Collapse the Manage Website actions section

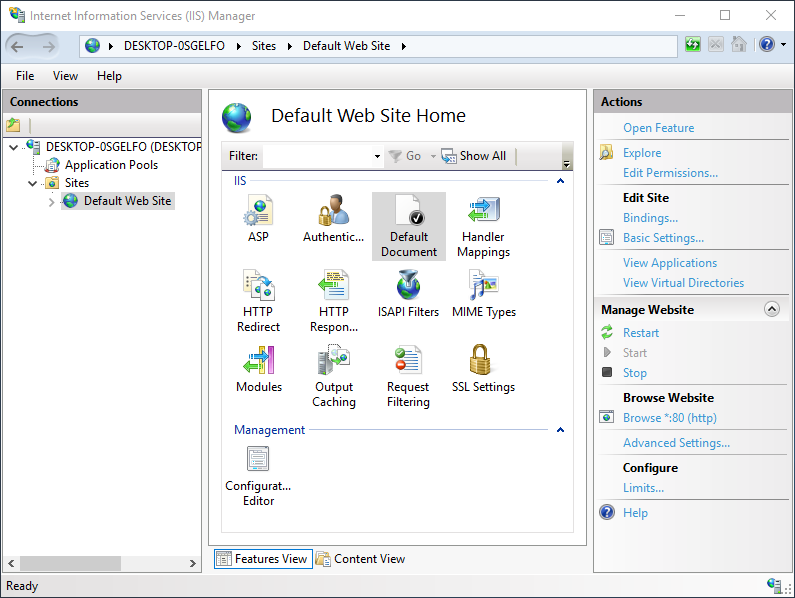771,310
